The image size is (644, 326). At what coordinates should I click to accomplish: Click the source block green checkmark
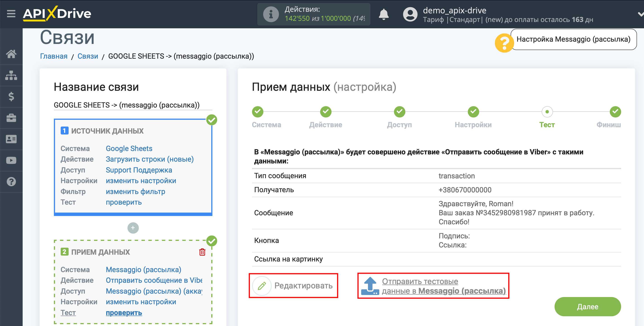212,120
